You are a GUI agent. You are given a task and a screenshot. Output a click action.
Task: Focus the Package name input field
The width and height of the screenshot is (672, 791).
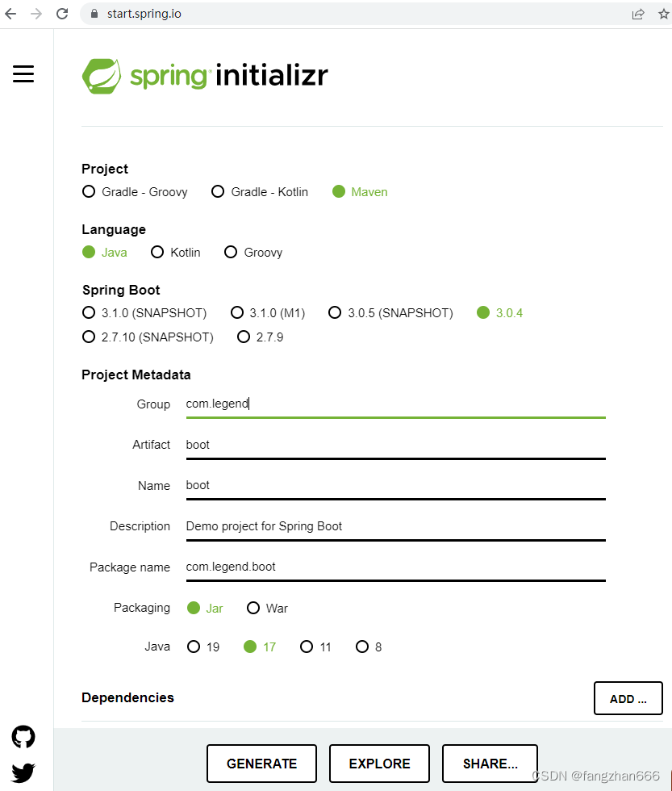pos(396,567)
